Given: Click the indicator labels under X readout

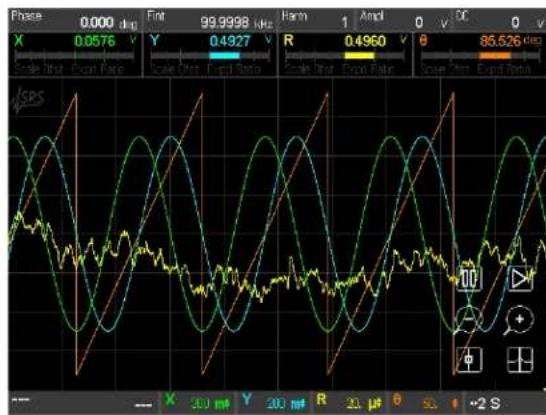Looking at the screenshot, I should point(70,69).
